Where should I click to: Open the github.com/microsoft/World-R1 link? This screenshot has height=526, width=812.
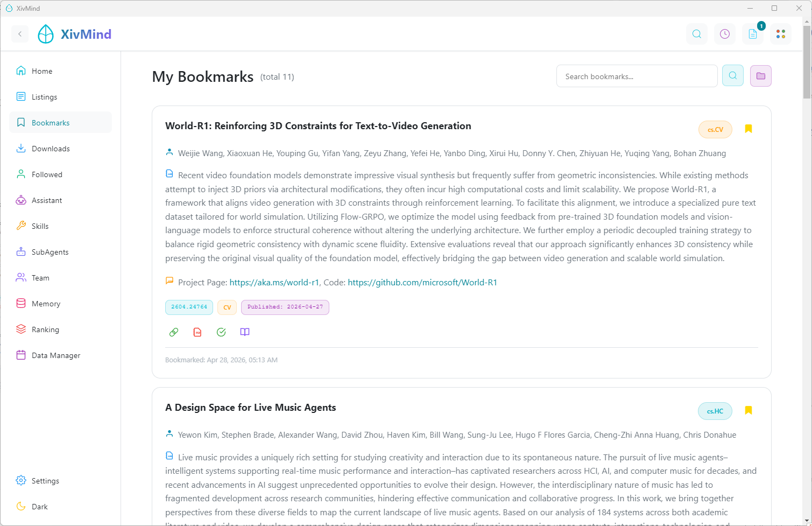tap(422, 282)
